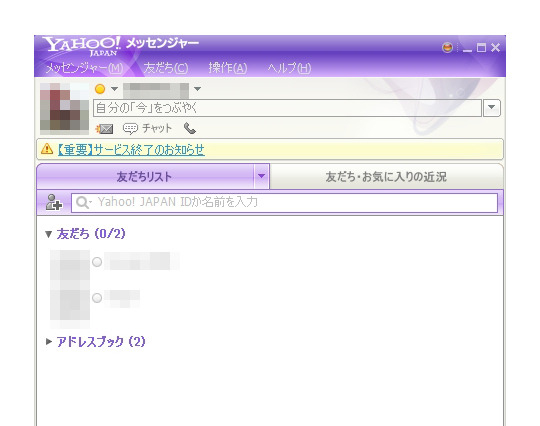
Task: Open the 友だち(C) menu
Action: (166, 68)
